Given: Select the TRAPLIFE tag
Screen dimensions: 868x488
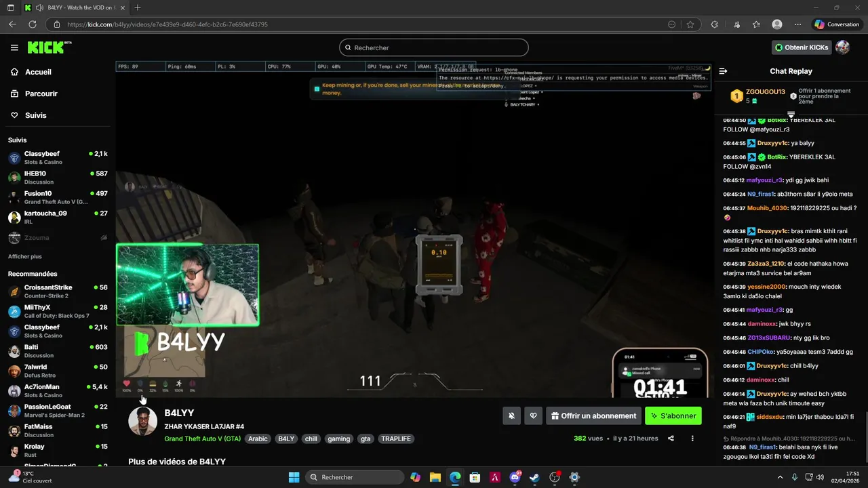Looking at the screenshot, I should 396,439.
